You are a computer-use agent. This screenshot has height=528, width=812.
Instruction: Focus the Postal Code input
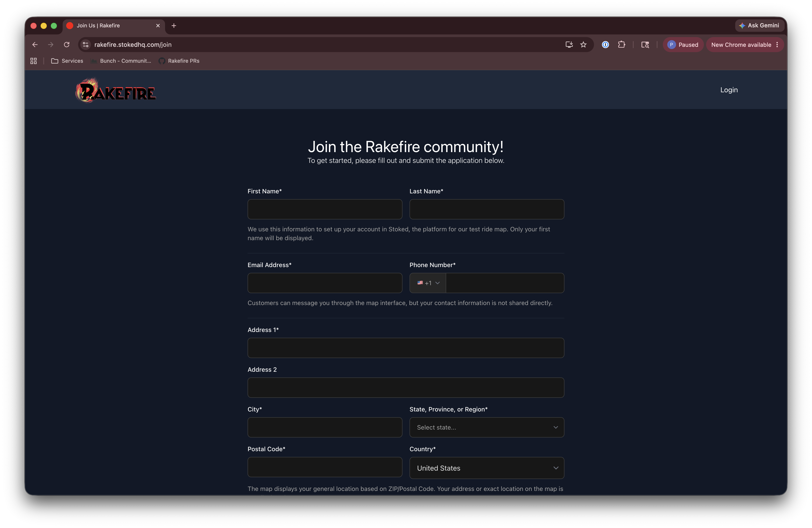click(325, 467)
